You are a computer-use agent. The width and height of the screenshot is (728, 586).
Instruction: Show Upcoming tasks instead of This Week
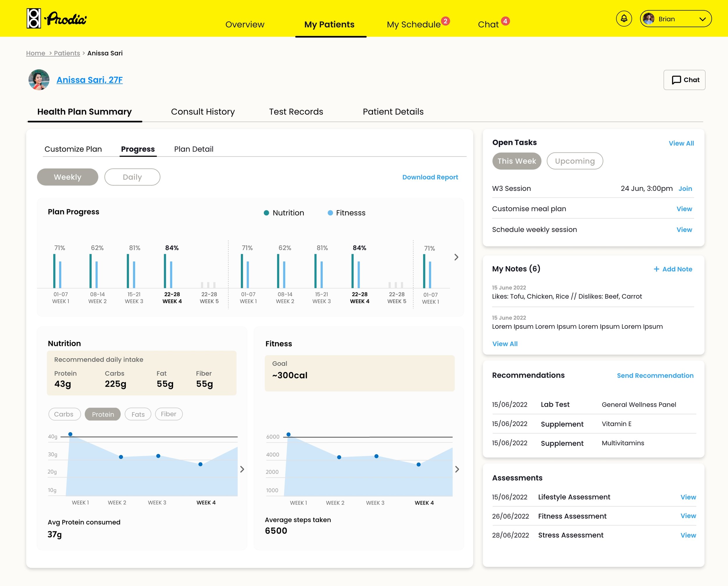click(575, 161)
